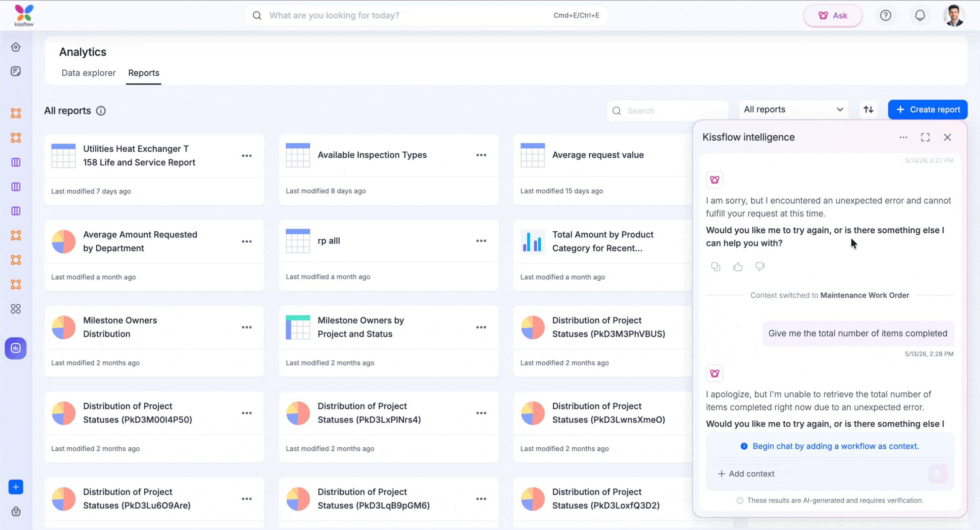Give thumbs down to the AI response
Image resolution: width=980 pixels, height=530 pixels.
click(760, 266)
